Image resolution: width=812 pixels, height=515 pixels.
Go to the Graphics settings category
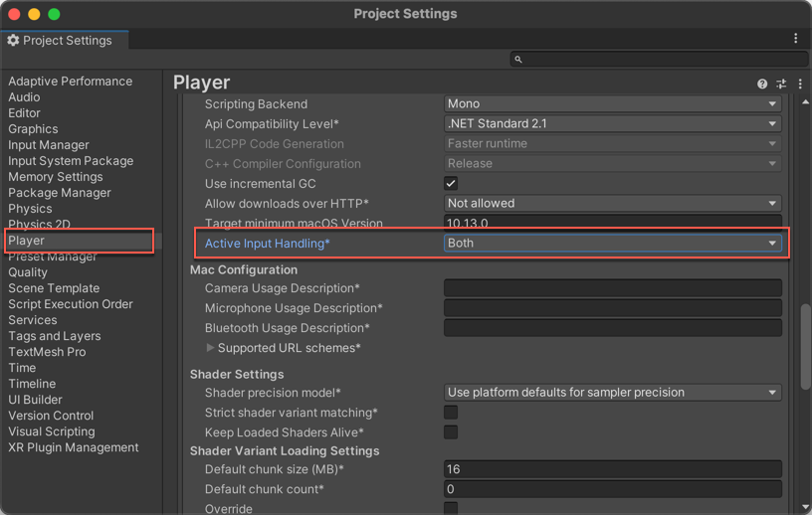coord(33,129)
